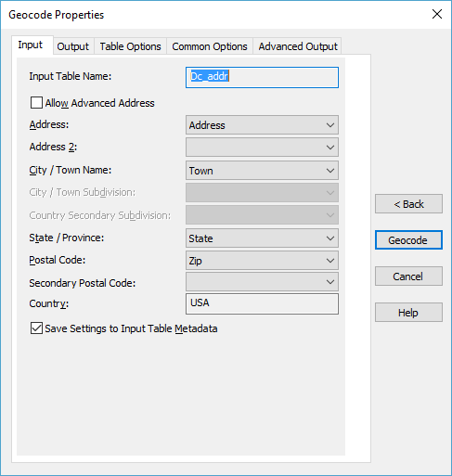The width and height of the screenshot is (452, 476).
Task: Enable Allow Advanced Address checkbox
Action: click(x=36, y=103)
